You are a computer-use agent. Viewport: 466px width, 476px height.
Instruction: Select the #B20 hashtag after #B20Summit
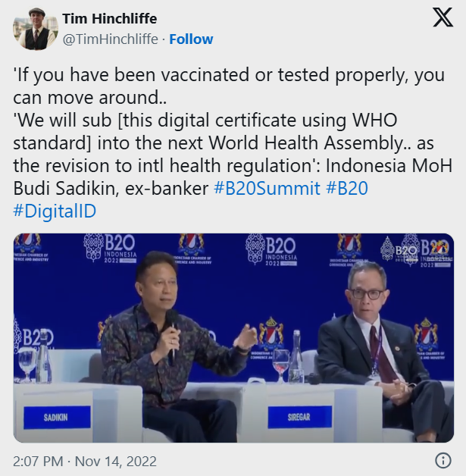347,188
